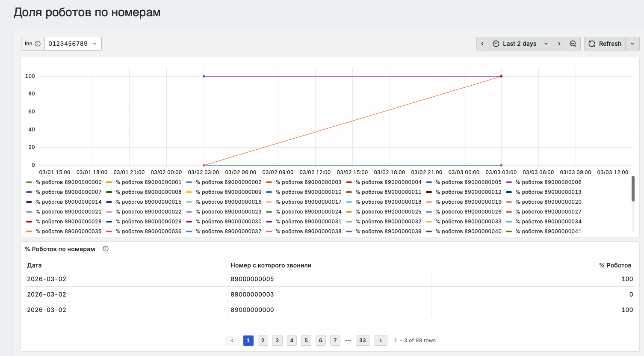Open the Inn 0123456789 dropdown
This screenshot has height=356, width=644.
[73, 44]
